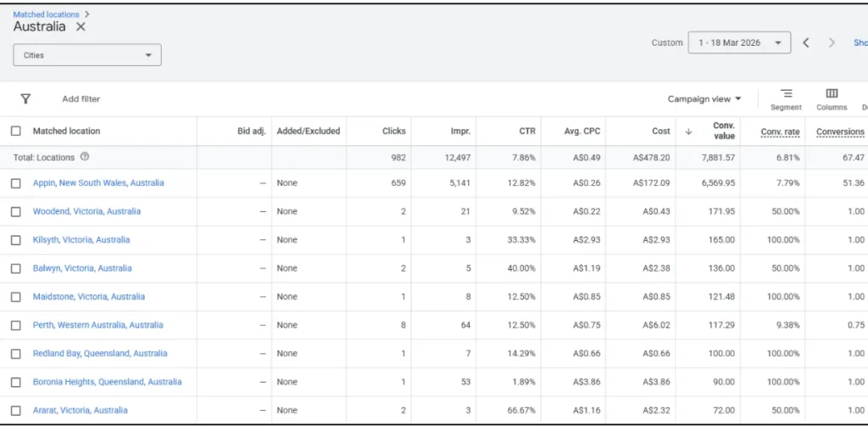Viewport: 868px width, 426px height.
Task: Tick the Maidstone row checkbox
Action: click(x=16, y=296)
